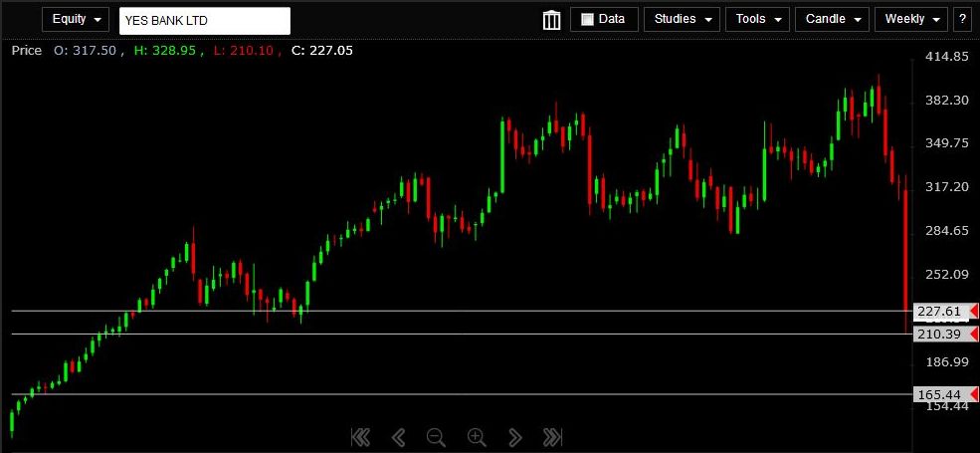The image size is (980, 453).
Task: Jump to the first chart data
Action: (360, 437)
